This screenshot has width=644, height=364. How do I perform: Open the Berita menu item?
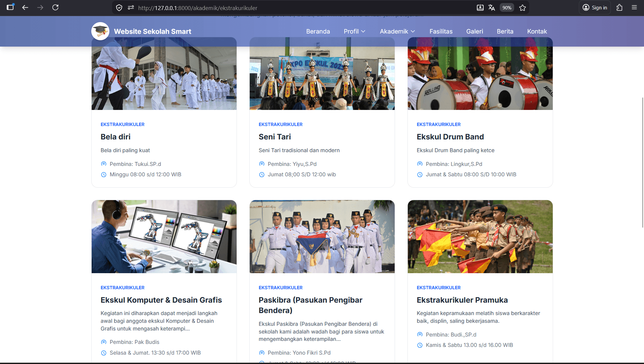[505, 31]
